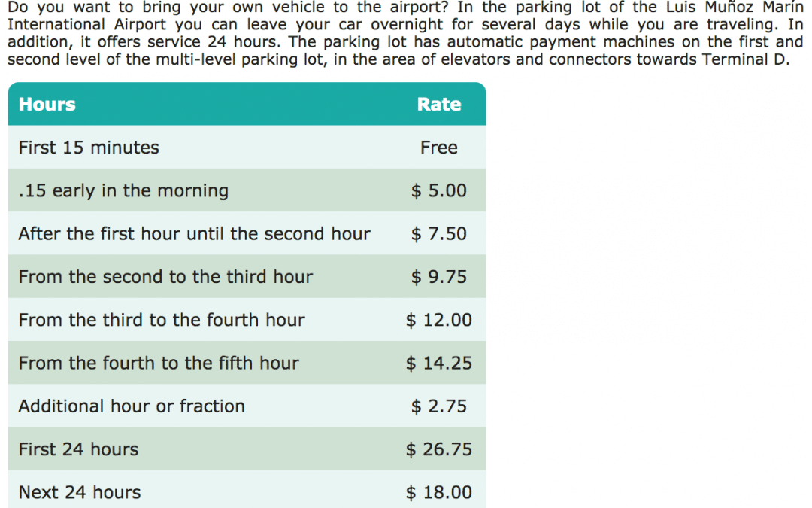Click the $ 26.75 rate value
This screenshot has height=508, width=812.
438,449
